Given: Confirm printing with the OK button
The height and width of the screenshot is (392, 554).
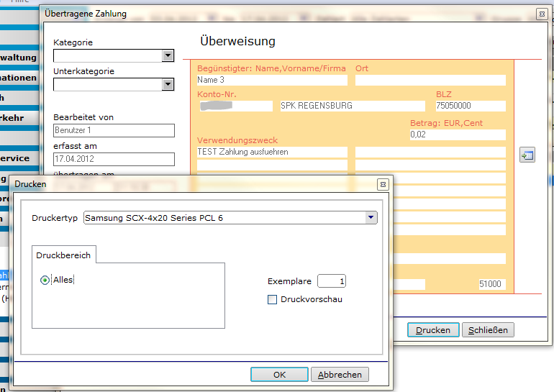Looking at the screenshot, I should [279, 374].
